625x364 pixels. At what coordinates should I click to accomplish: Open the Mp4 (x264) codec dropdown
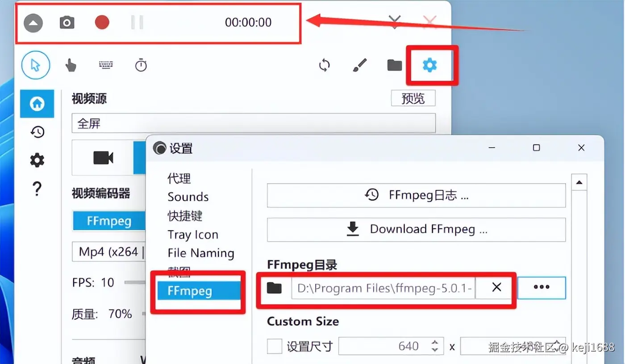tap(109, 252)
